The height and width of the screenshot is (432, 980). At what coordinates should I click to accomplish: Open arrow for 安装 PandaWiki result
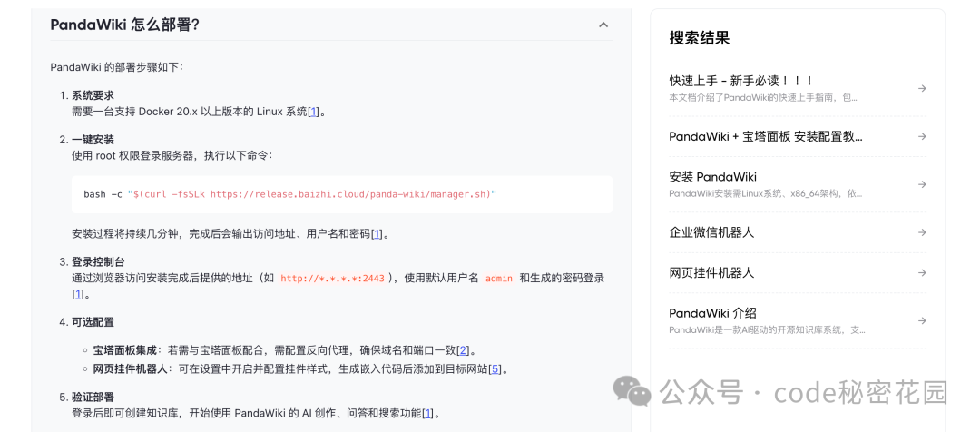pos(922,184)
